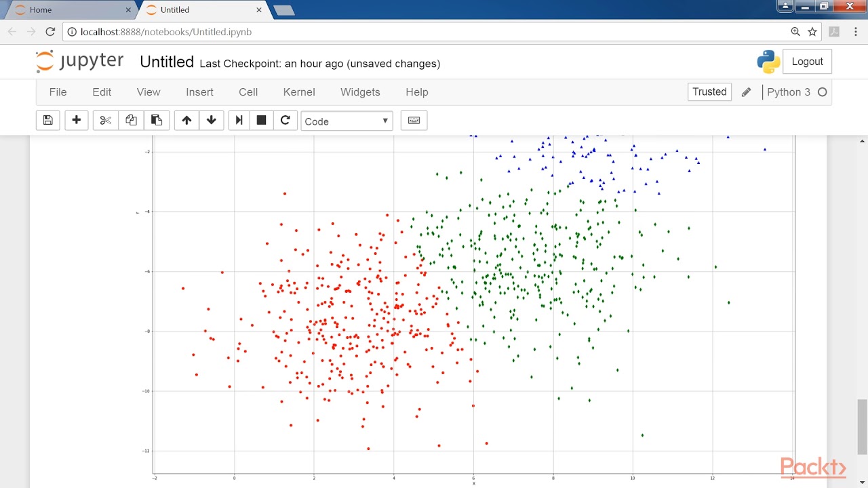Image resolution: width=868 pixels, height=488 pixels.
Task: Open the Cell menu
Action: 248,92
